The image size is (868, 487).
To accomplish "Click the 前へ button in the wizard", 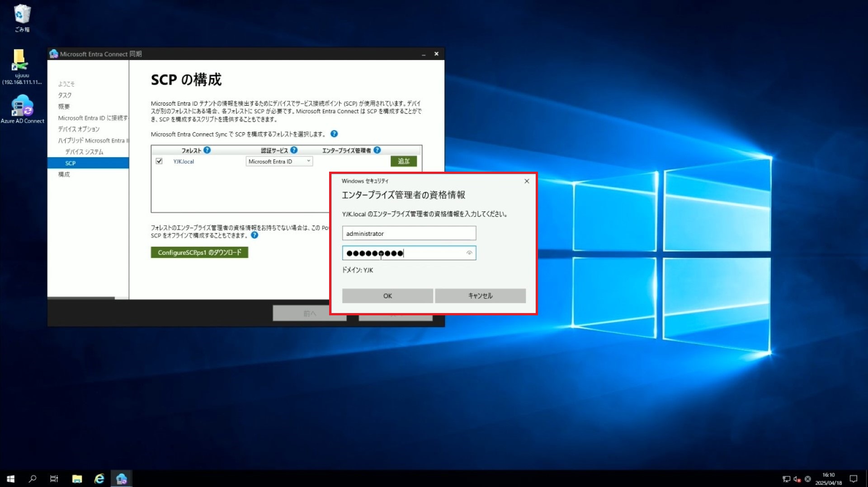I will point(310,314).
